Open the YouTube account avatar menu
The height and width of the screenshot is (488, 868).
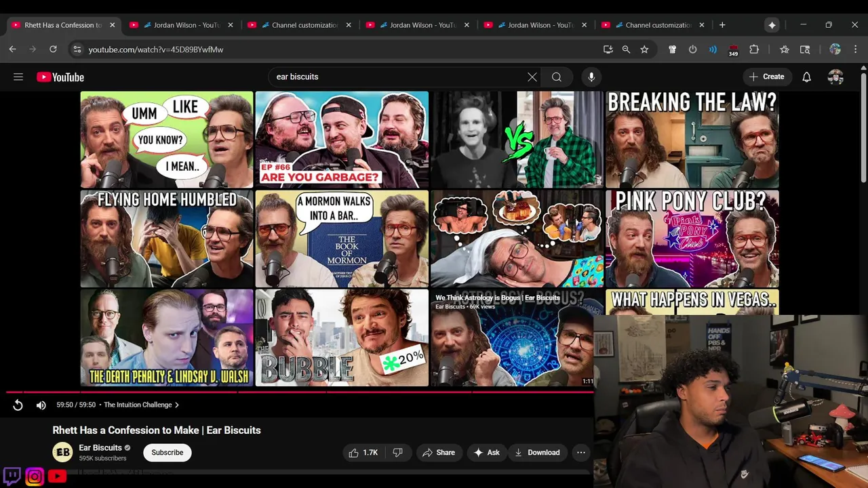coord(835,77)
